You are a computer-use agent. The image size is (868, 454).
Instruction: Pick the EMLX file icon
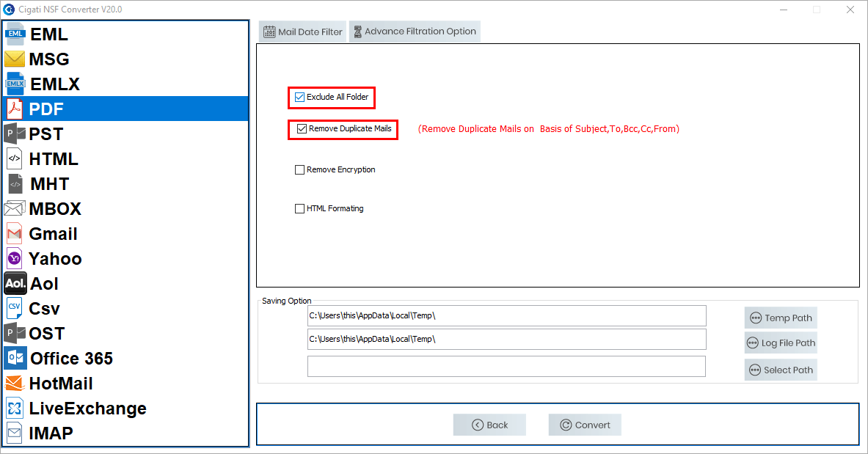point(15,84)
